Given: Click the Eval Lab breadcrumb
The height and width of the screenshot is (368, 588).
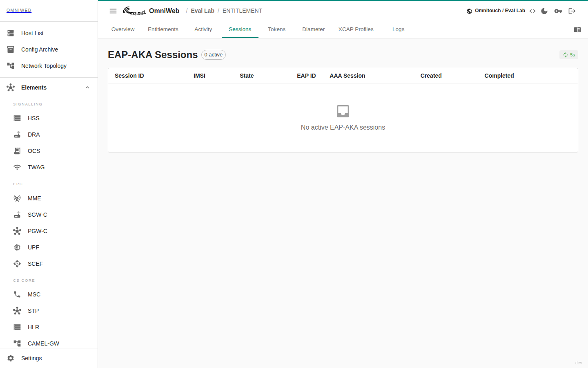Looking at the screenshot, I should (203, 11).
